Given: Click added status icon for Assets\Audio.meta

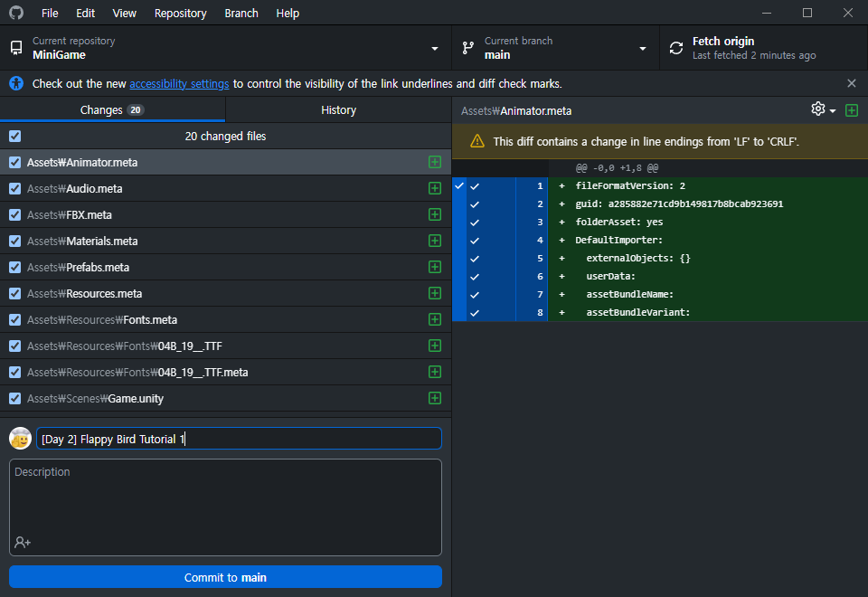Looking at the screenshot, I should pos(435,188).
